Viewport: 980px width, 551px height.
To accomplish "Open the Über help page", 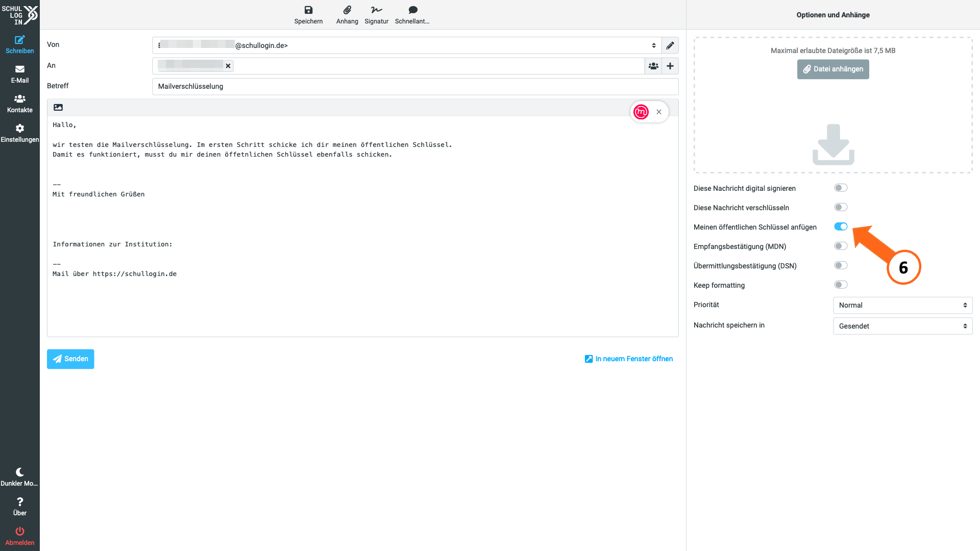I will [x=20, y=507].
